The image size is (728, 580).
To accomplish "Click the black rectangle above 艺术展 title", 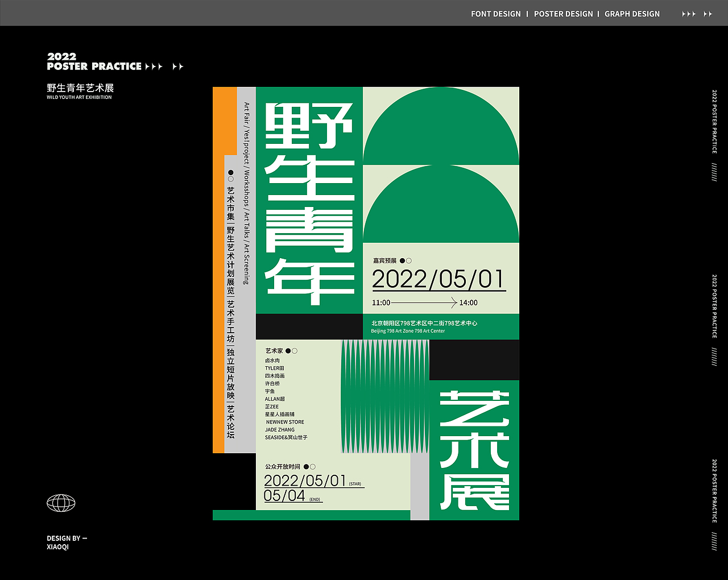I will [474, 360].
